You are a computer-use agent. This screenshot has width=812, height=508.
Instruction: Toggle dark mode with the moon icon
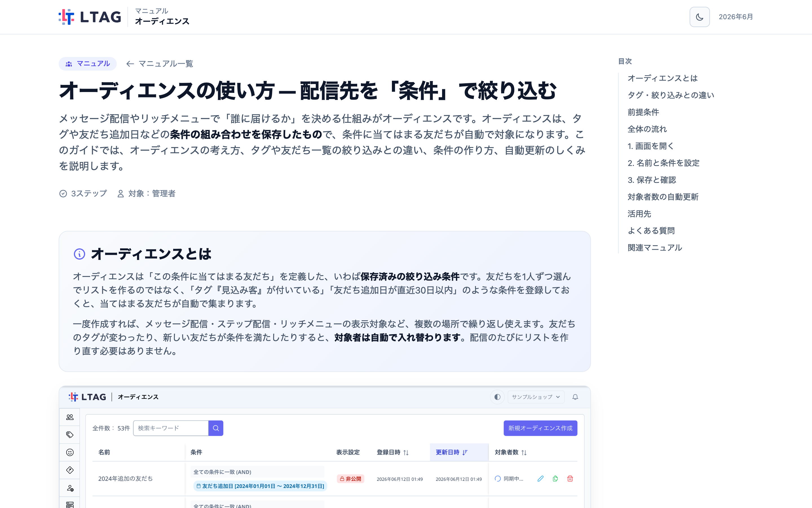coord(699,17)
